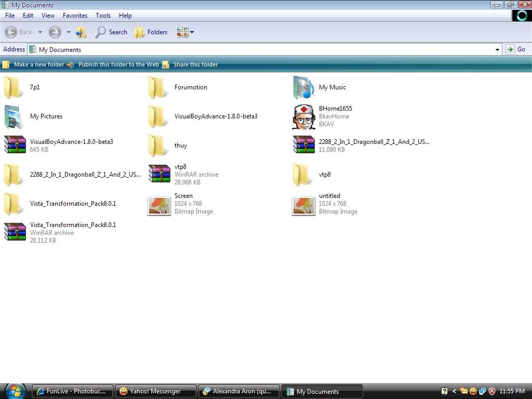Expand hidden tray icons arrow
The width and height of the screenshot is (532, 399).
[x=454, y=391]
